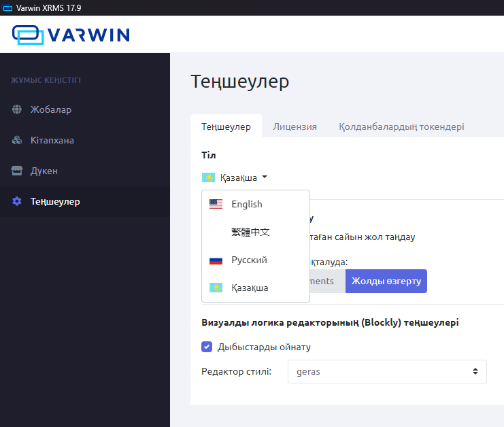Click the Russian flag icon beside Русский
504x427 pixels.
coord(216,260)
